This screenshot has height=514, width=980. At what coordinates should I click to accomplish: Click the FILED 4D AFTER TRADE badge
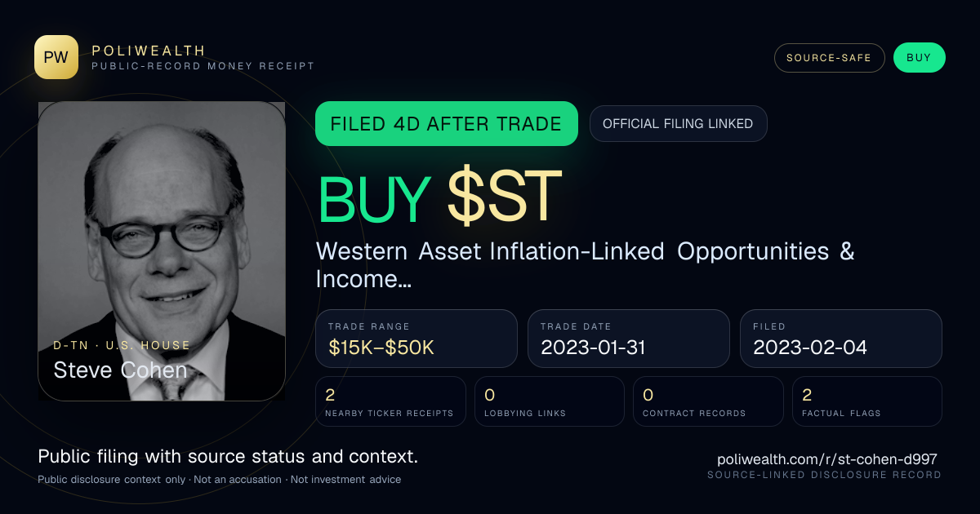tap(446, 124)
